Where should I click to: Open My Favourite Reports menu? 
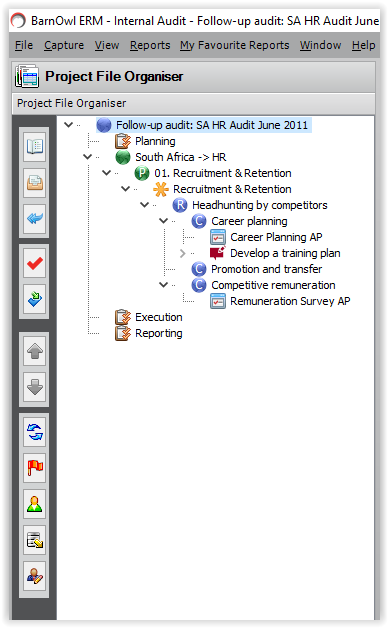tap(235, 45)
